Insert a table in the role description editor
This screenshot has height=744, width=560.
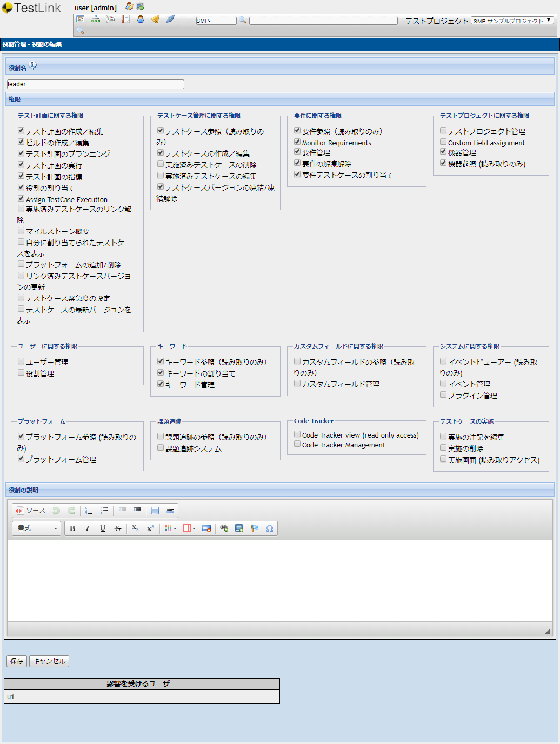187,528
